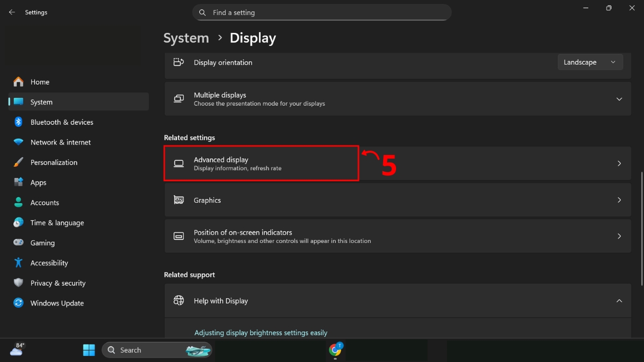Open Chrome from the taskbar

(x=335, y=350)
